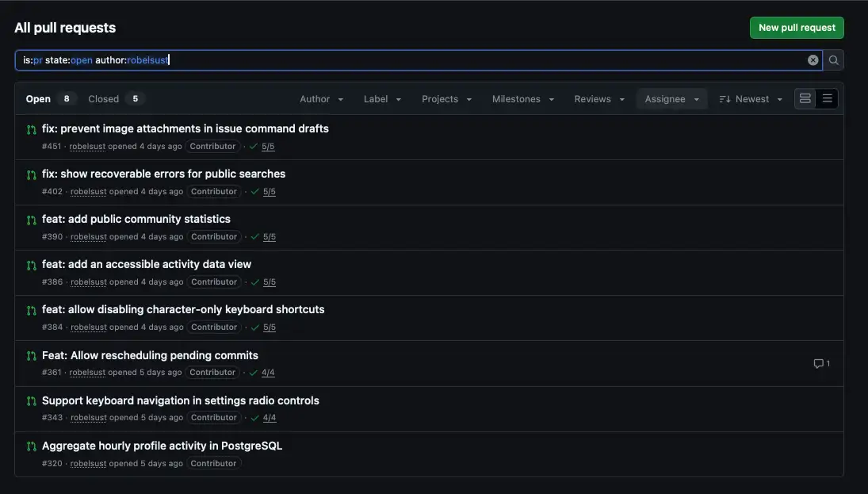Click the open PR icon for #386
Image resolution: width=868 pixels, height=494 pixels.
[x=32, y=266]
